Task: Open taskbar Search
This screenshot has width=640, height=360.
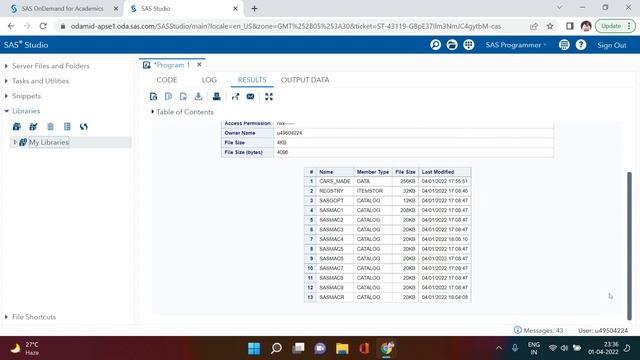Action: pyautogui.click(x=276, y=348)
